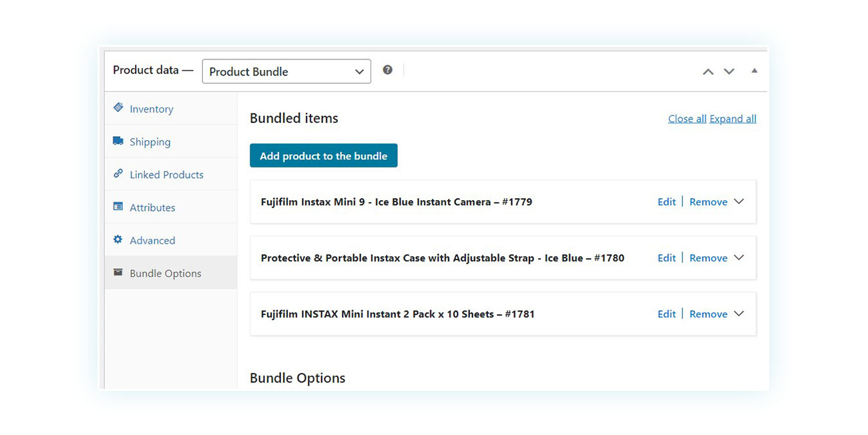The image size is (868, 435).
Task: Edit the INSTAX Mini Instant 2 Pack item
Action: [666, 314]
